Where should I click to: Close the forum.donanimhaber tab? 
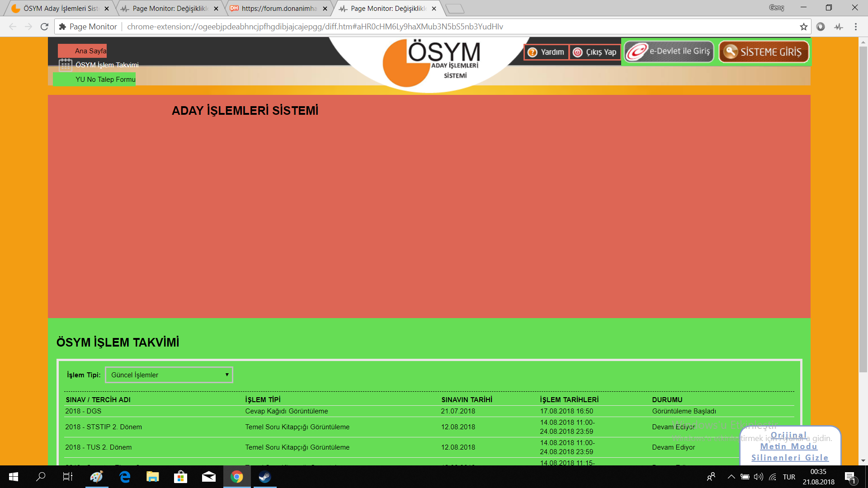pyautogui.click(x=325, y=9)
